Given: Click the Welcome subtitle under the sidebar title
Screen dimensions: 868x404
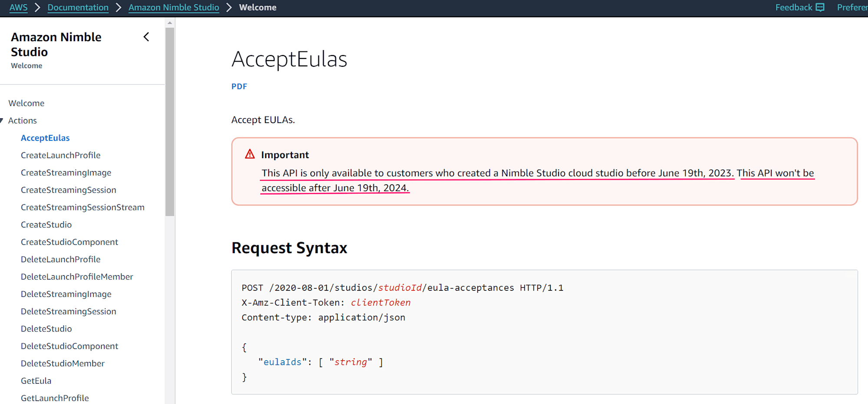Looking at the screenshot, I should pyautogui.click(x=26, y=65).
